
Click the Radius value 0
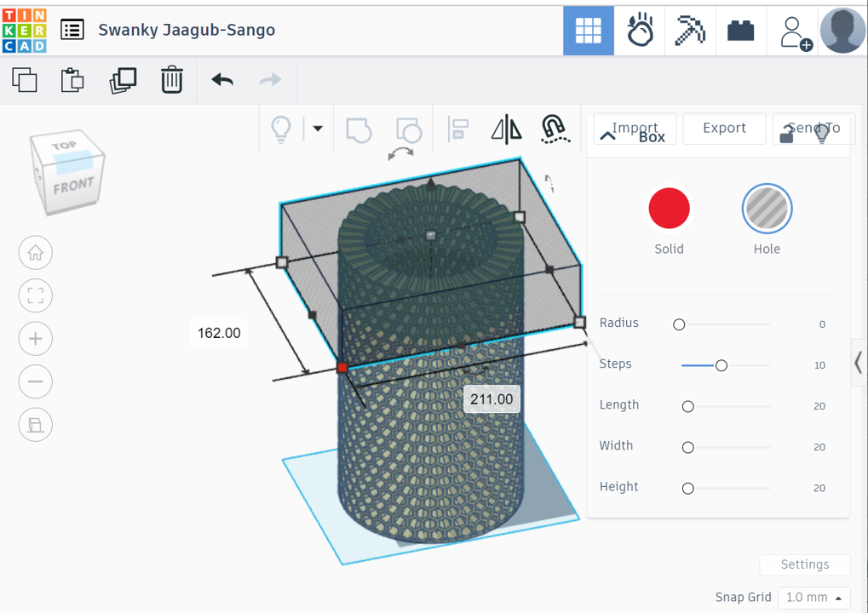point(822,324)
